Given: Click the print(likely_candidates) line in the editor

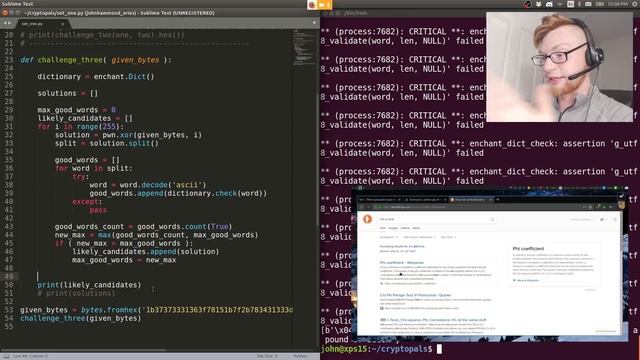Looking at the screenshot, I should tap(89, 285).
